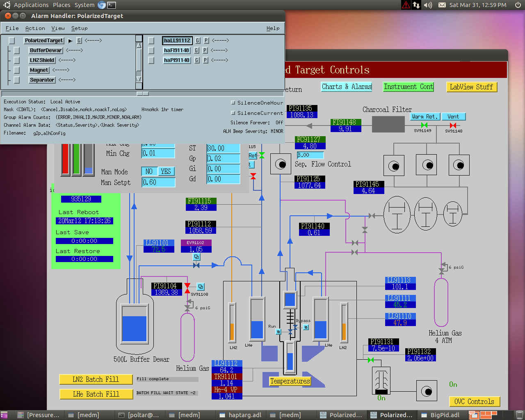
Task: Open View menu in Alarm Handler
Action: [x=58, y=28]
